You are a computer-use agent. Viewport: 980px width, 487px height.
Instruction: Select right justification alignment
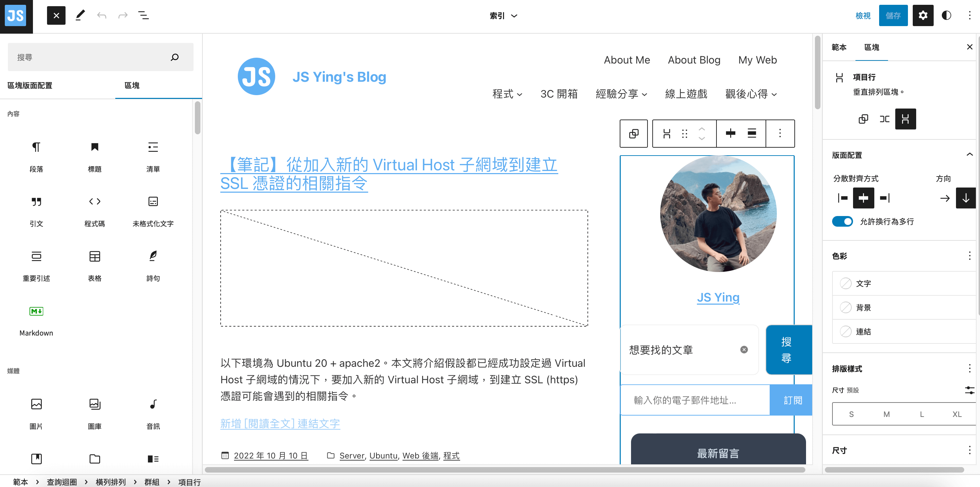tap(885, 198)
